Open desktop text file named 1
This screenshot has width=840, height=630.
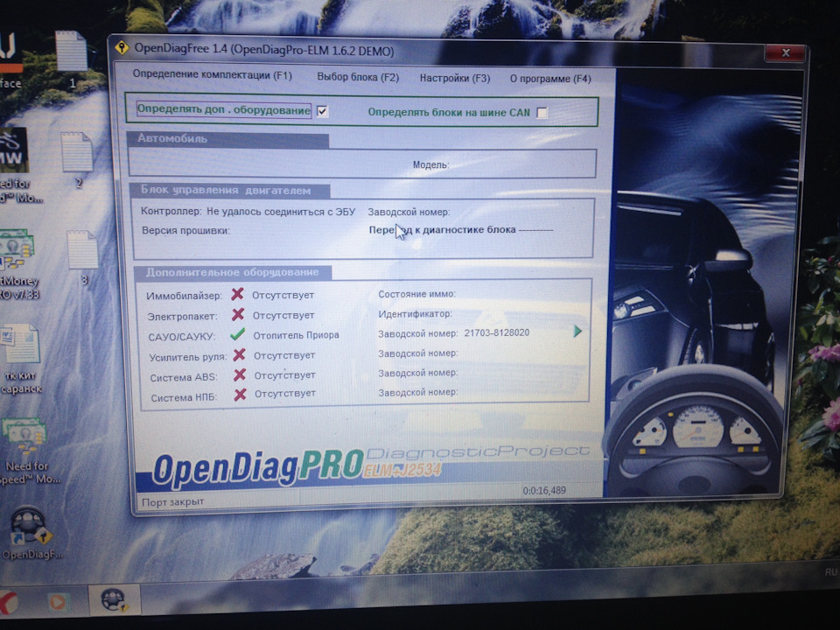pyautogui.click(x=72, y=58)
